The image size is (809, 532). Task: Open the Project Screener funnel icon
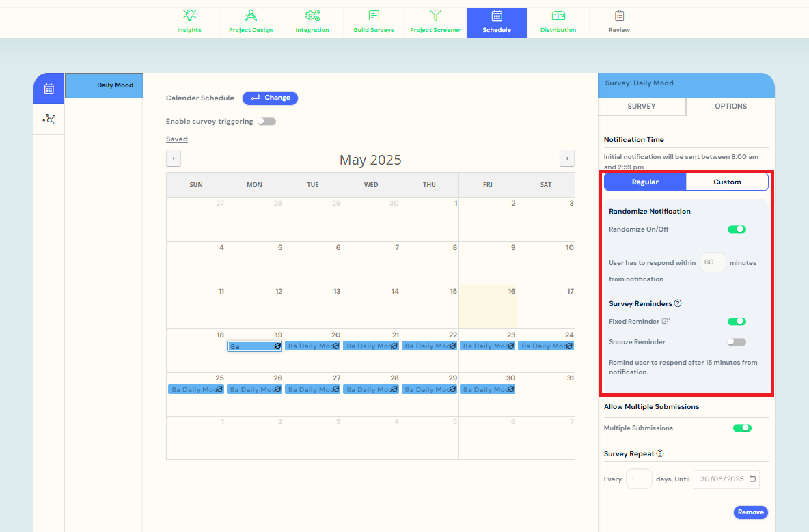[x=435, y=16]
